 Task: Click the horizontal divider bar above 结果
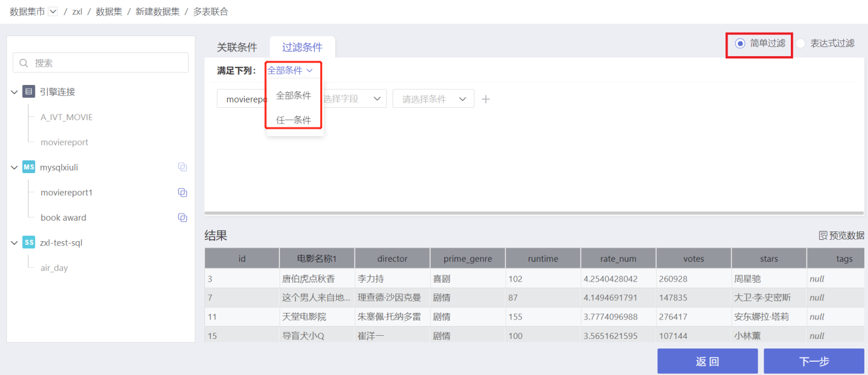[x=534, y=213]
